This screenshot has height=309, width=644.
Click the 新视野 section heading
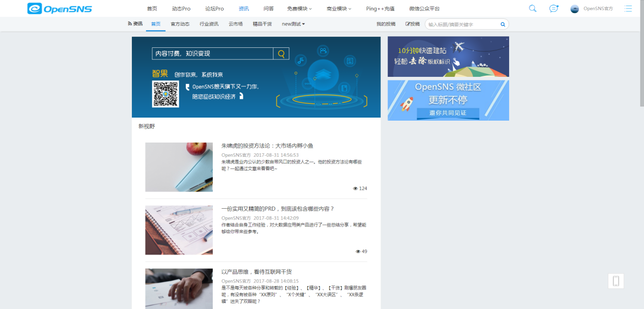click(x=147, y=126)
